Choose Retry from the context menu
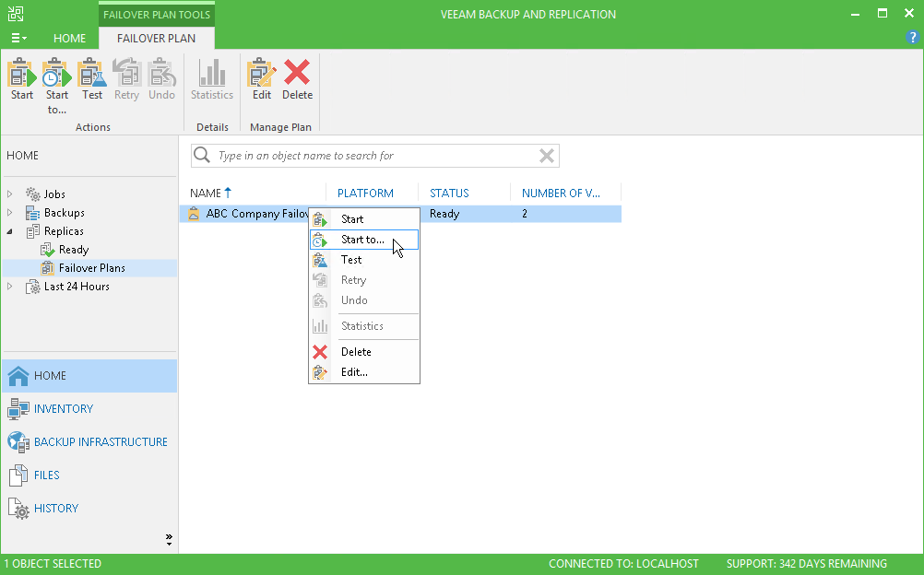Viewport: 924px width, 575px height. (x=364, y=280)
